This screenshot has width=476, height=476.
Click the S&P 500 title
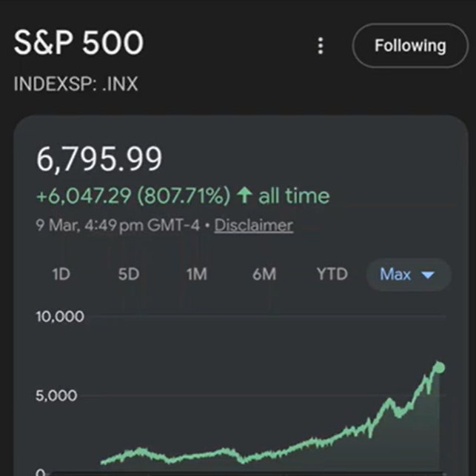pos(78,44)
